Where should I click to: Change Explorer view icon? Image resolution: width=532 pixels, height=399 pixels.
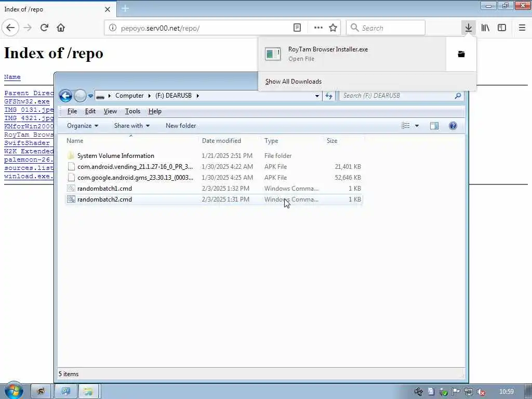(x=405, y=126)
